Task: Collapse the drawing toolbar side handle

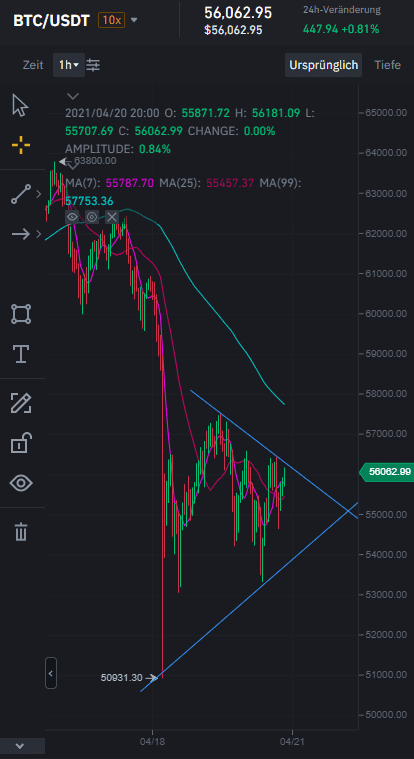Action: click(51, 673)
